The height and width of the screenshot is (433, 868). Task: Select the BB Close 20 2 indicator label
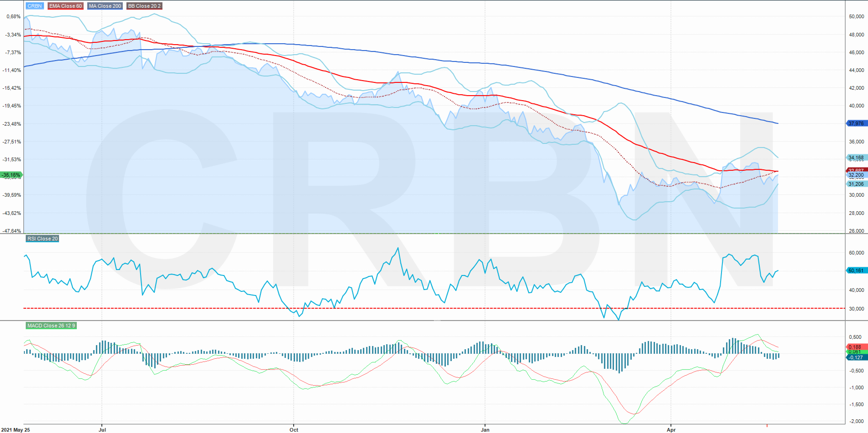pyautogui.click(x=144, y=6)
